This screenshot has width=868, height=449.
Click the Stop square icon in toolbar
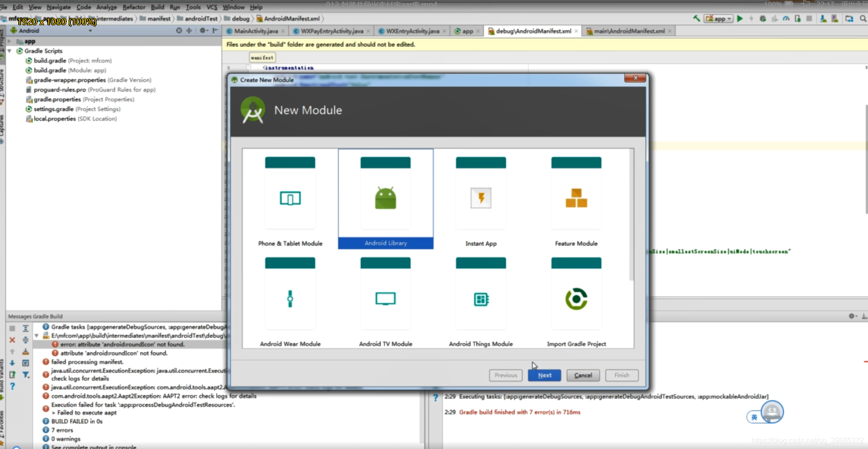(x=809, y=18)
